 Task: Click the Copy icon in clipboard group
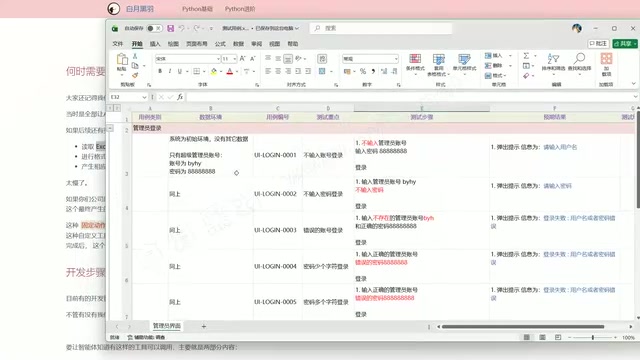click(x=135, y=65)
